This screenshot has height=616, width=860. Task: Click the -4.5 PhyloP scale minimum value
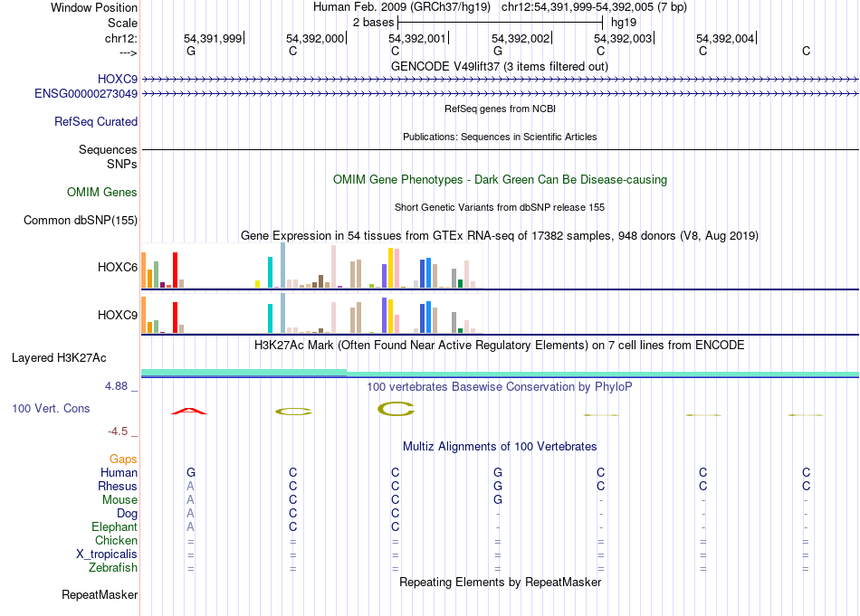click(x=118, y=431)
